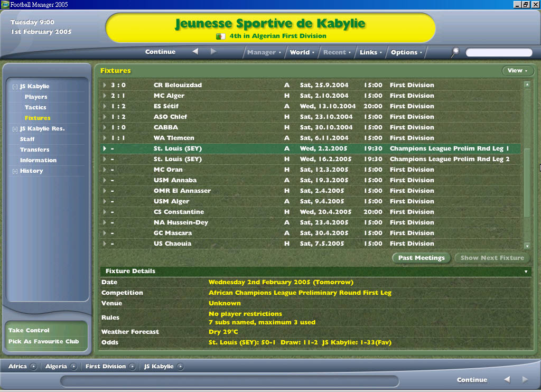
Task: Open the Options menu
Action: click(x=406, y=52)
